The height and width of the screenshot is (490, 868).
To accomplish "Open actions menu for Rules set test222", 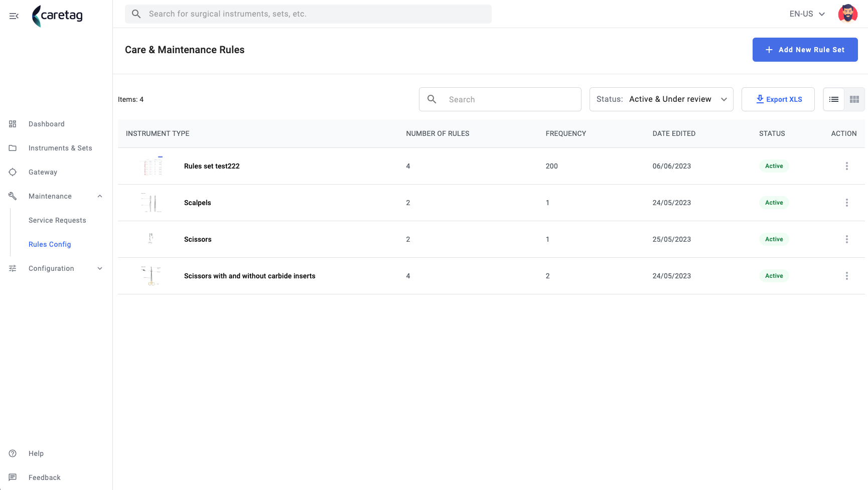I will (x=847, y=166).
